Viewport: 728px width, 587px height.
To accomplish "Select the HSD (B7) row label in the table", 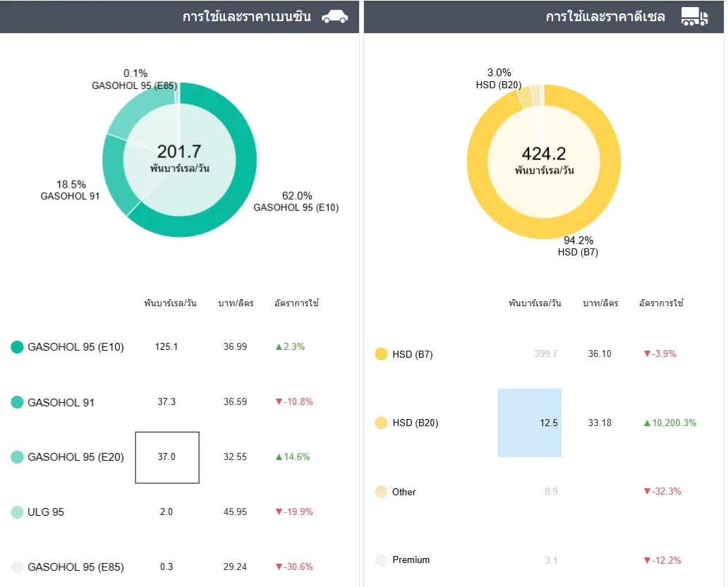I will click(x=412, y=354).
